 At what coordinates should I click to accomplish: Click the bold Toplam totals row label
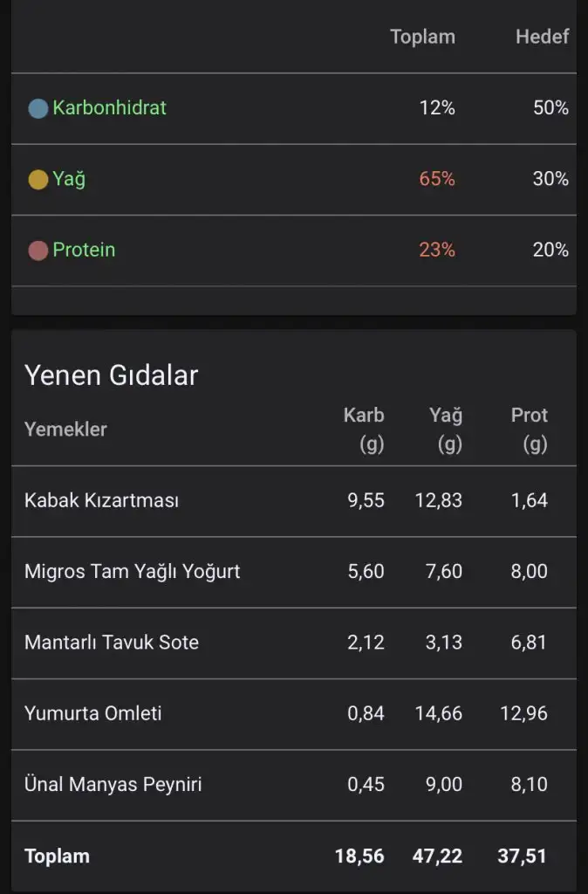57,856
